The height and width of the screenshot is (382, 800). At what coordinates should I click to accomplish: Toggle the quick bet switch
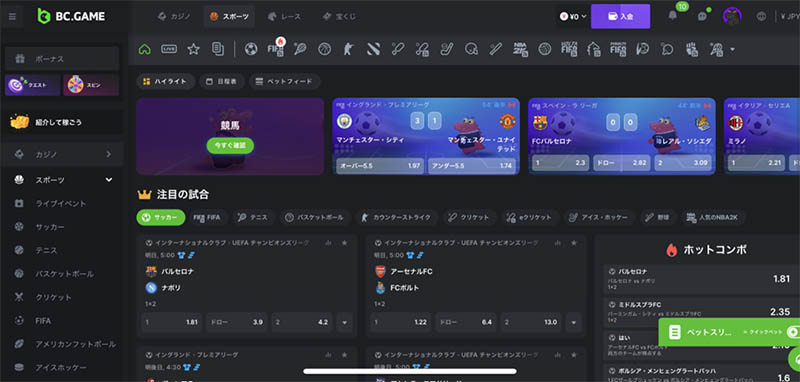tap(793, 333)
